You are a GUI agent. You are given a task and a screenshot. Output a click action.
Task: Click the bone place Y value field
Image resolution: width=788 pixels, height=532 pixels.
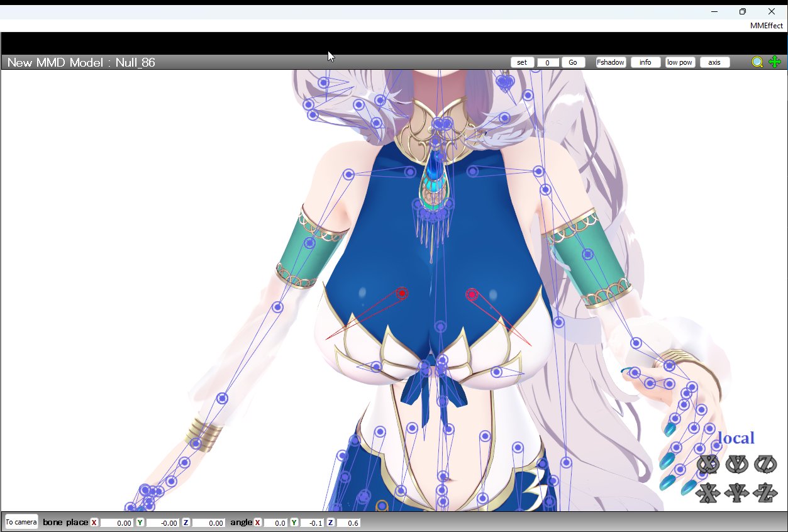point(163,523)
